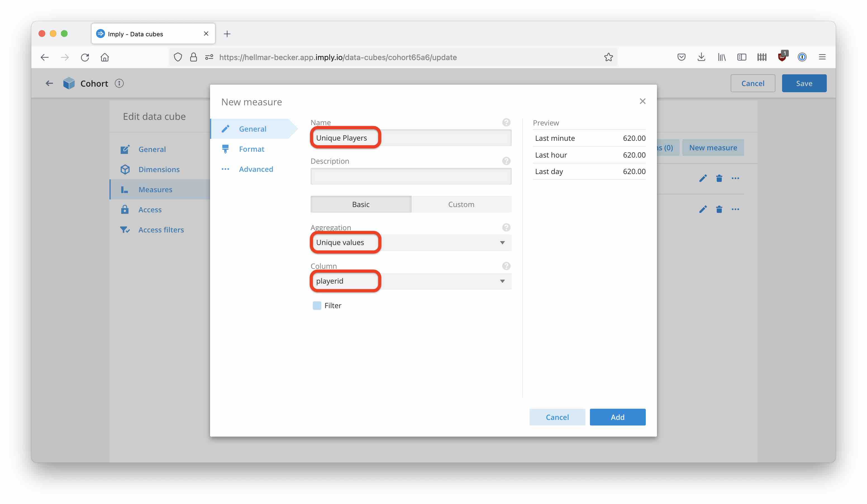Open the Advanced tab in dialog
Screen dimensions: 867x504
coord(256,169)
